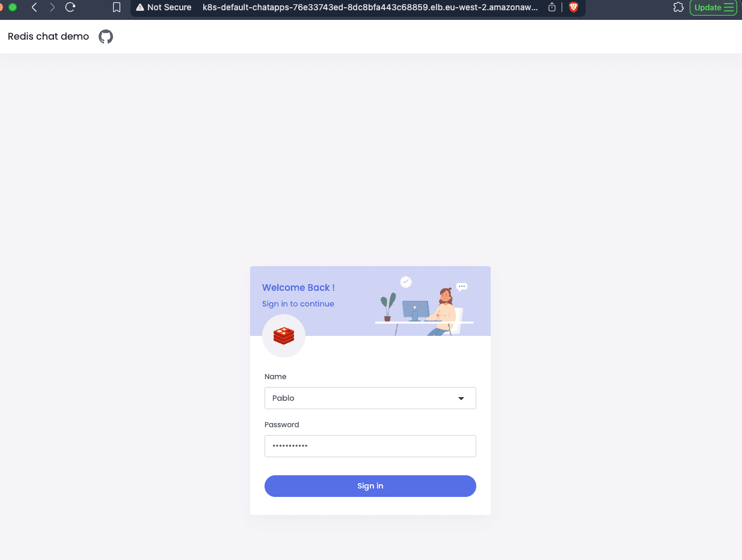Open the browser hamburger menu

tap(729, 8)
